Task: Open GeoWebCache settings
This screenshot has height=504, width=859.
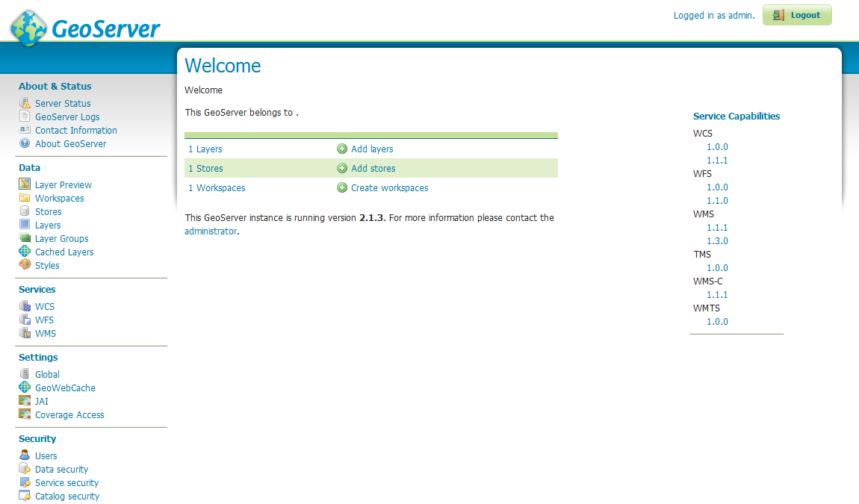Action: click(65, 388)
